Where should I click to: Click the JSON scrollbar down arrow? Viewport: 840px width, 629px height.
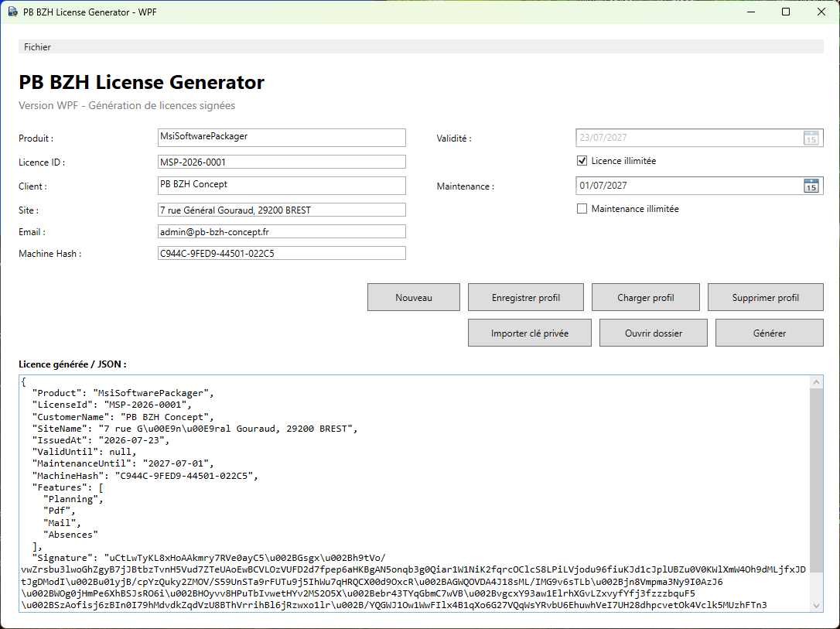point(816,606)
